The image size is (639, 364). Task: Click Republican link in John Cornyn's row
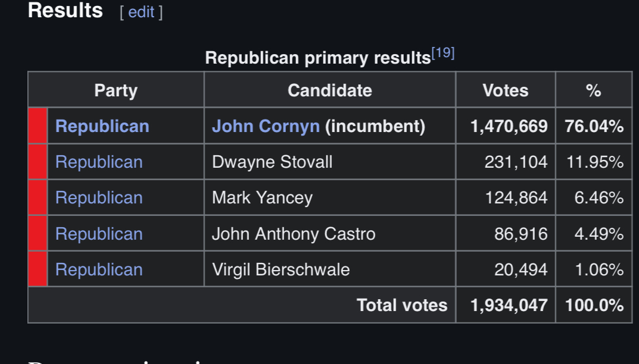[x=102, y=126]
